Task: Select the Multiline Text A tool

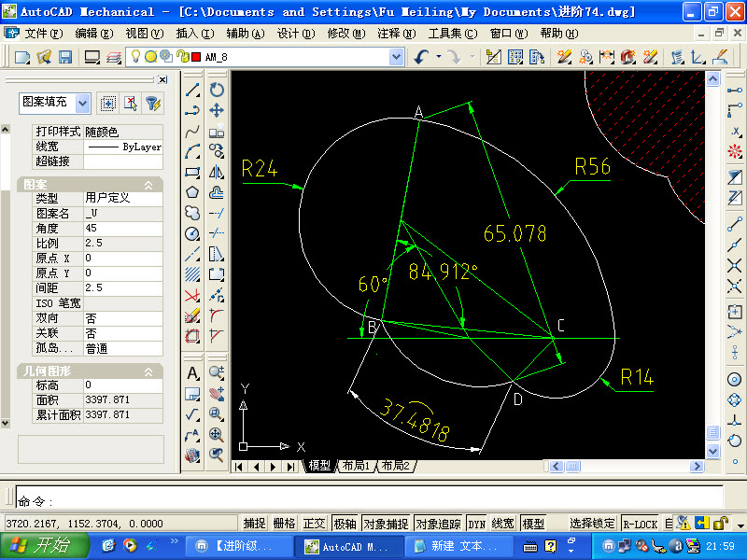Action: (192, 372)
